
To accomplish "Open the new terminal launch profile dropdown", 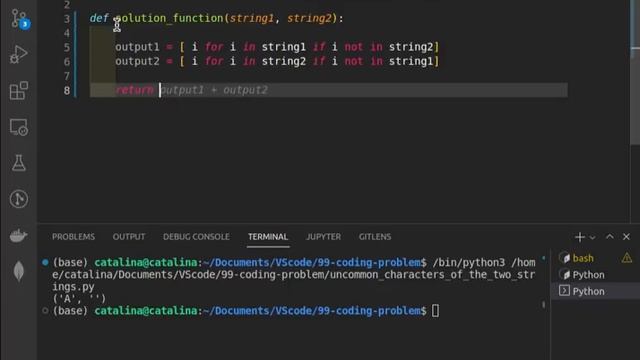I will (592, 237).
